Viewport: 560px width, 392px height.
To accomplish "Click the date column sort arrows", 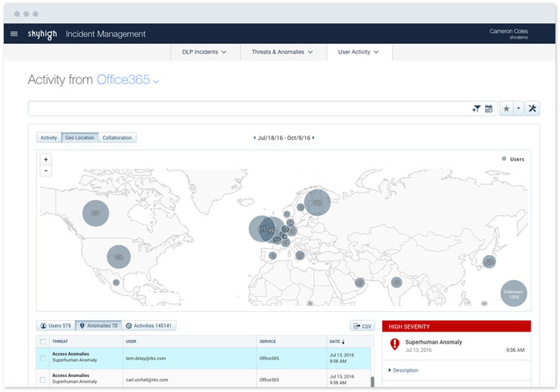I will point(344,341).
